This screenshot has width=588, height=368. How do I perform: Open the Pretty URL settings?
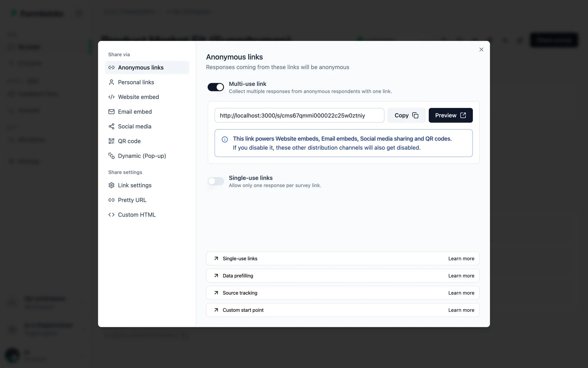[147, 200]
